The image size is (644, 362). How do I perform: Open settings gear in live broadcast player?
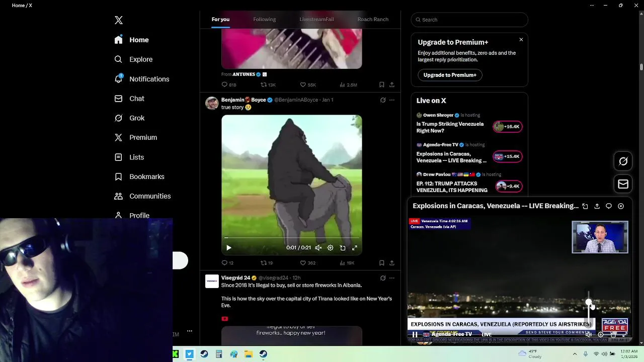(x=601, y=335)
